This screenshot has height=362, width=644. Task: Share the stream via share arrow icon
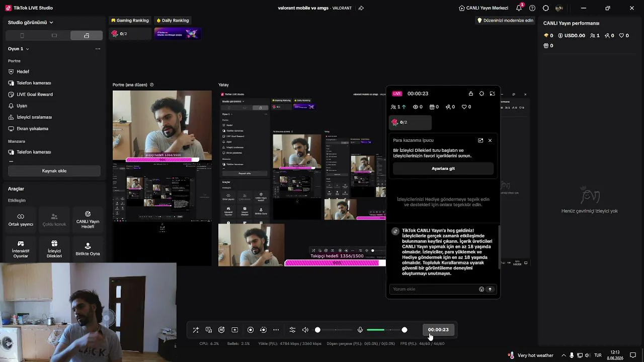[361, 8]
